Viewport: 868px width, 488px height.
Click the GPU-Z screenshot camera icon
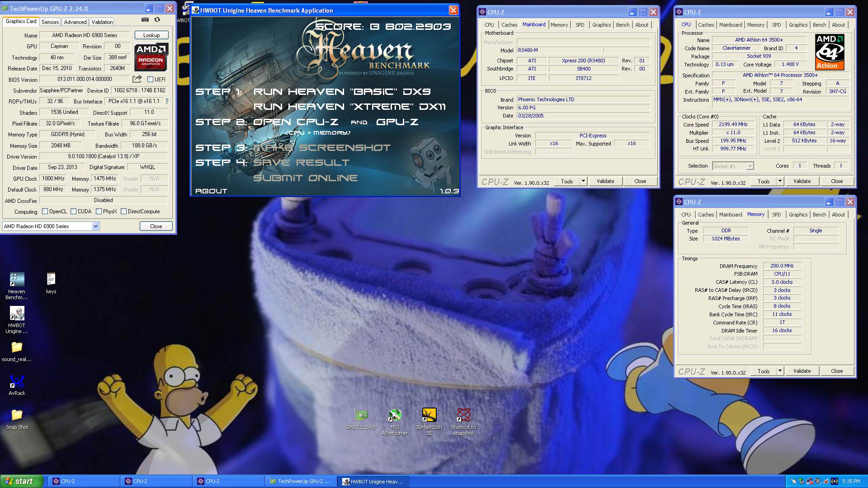point(145,20)
